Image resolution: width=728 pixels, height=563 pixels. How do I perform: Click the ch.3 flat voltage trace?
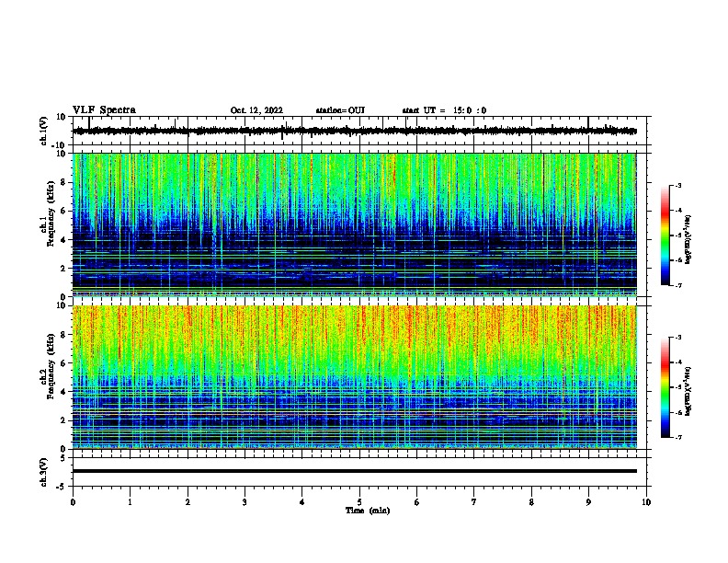(354, 471)
